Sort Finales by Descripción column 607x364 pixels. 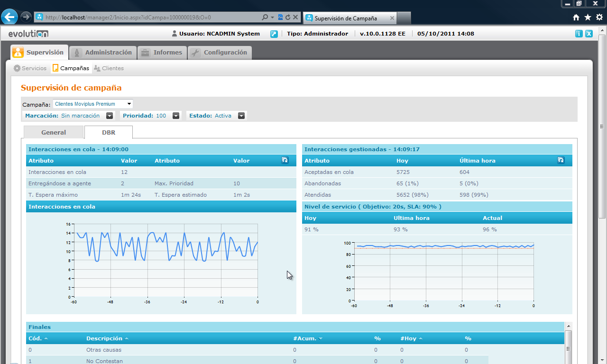coord(107,338)
